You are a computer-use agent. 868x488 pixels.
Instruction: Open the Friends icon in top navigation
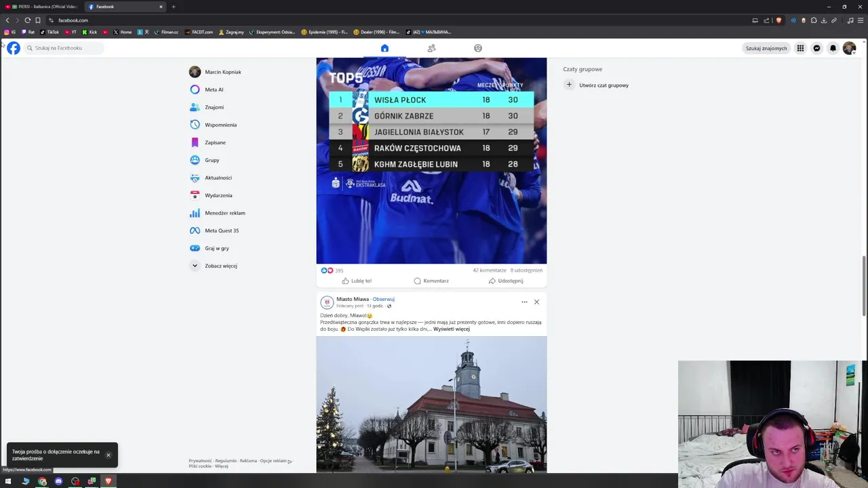coord(431,48)
